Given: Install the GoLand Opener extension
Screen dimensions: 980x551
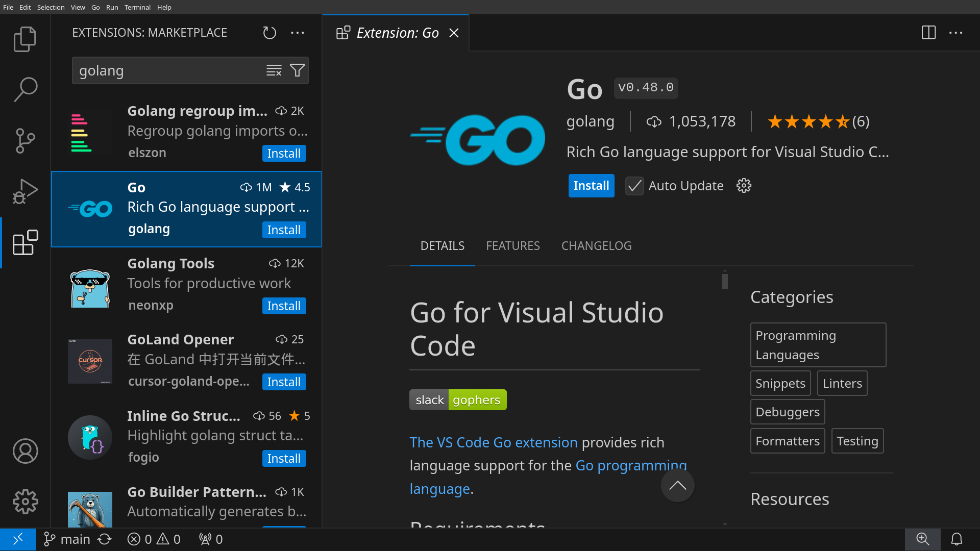Looking at the screenshot, I should point(284,382).
